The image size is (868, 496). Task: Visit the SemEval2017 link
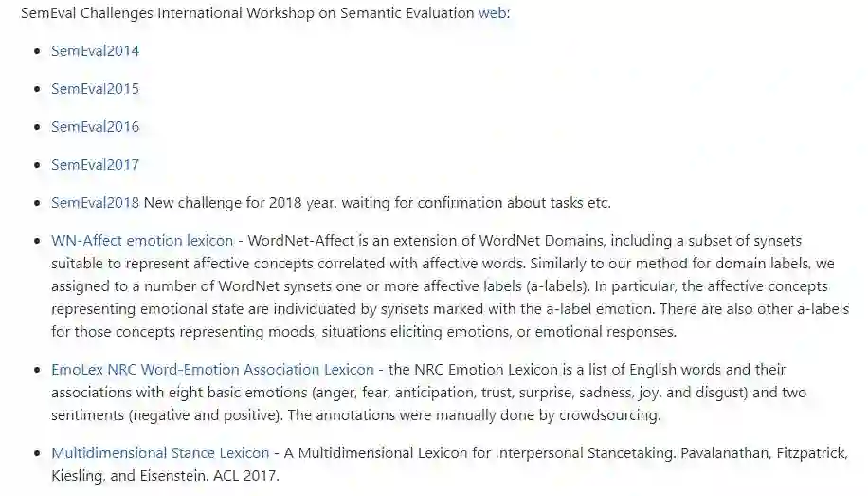(x=95, y=165)
